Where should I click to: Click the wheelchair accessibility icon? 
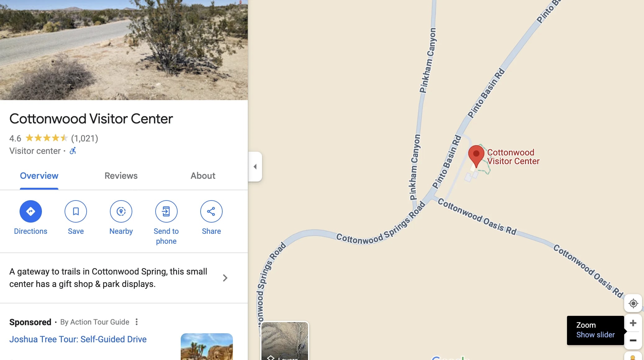pos(73,151)
